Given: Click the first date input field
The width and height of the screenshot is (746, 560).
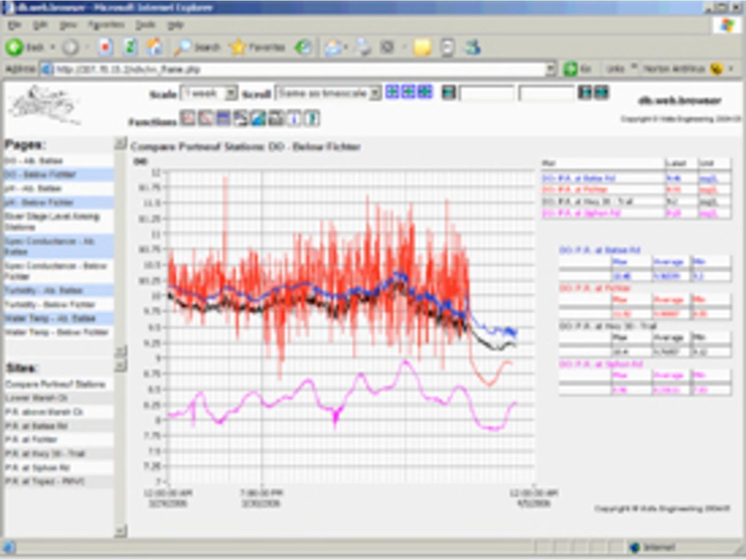Looking at the screenshot, I should [486, 93].
